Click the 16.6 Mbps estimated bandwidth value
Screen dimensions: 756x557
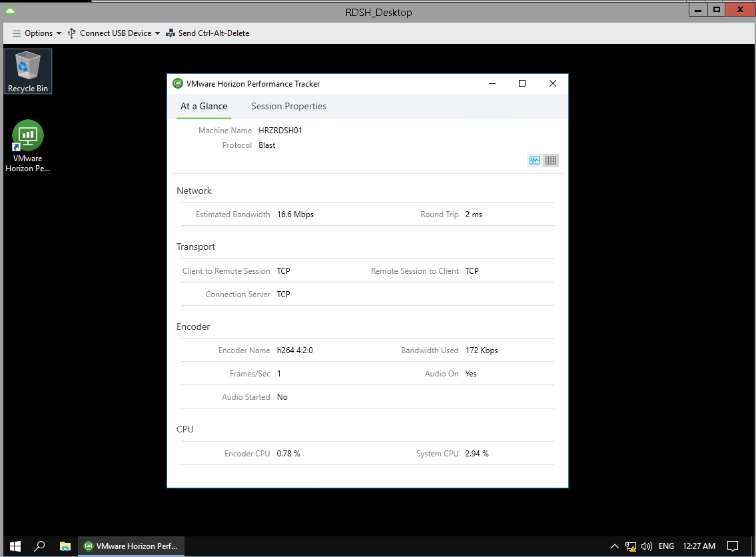tap(295, 215)
